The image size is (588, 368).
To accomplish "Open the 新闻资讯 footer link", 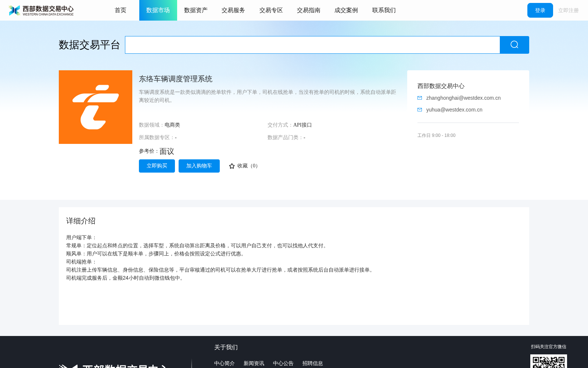I will tap(254, 363).
